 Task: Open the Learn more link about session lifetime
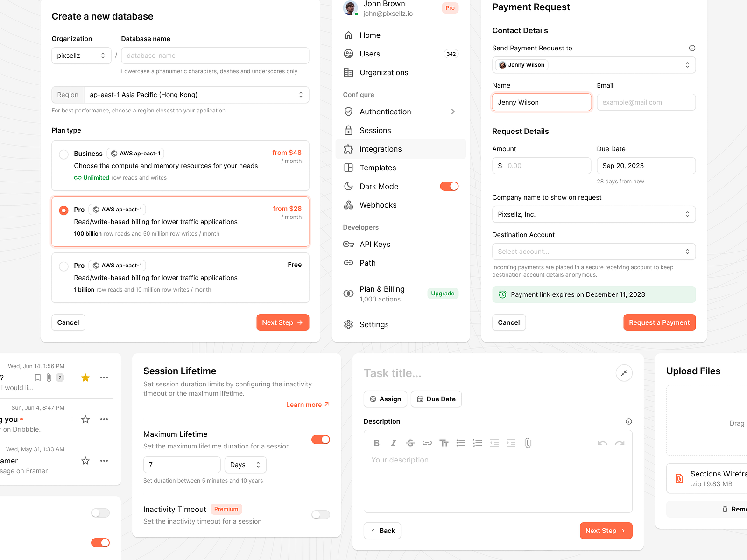pyautogui.click(x=303, y=404)
